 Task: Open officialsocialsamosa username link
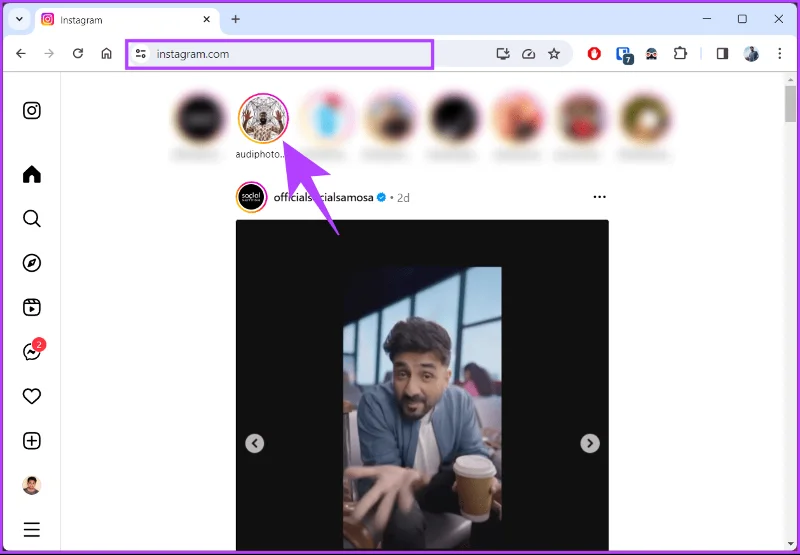323,197
